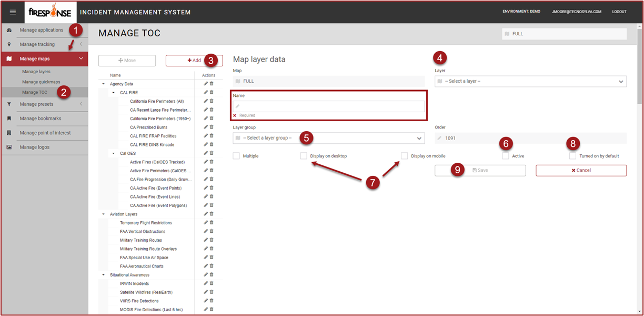Click into the Name input field
The width and height of the screenshot is (644, 316).
(x=329, y=106)
